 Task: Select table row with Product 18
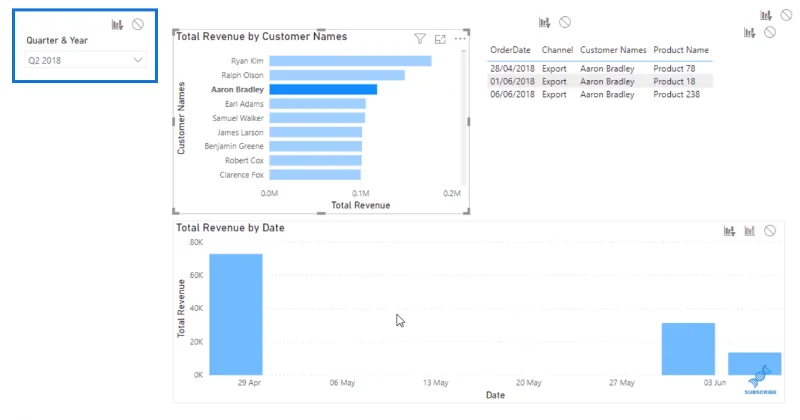click(x=600, y=82)
